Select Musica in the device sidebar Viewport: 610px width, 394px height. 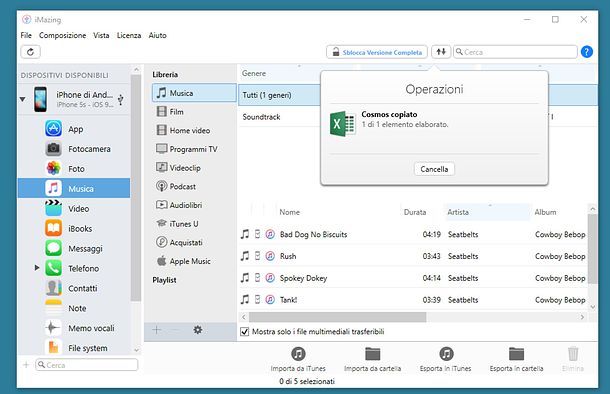74,189
